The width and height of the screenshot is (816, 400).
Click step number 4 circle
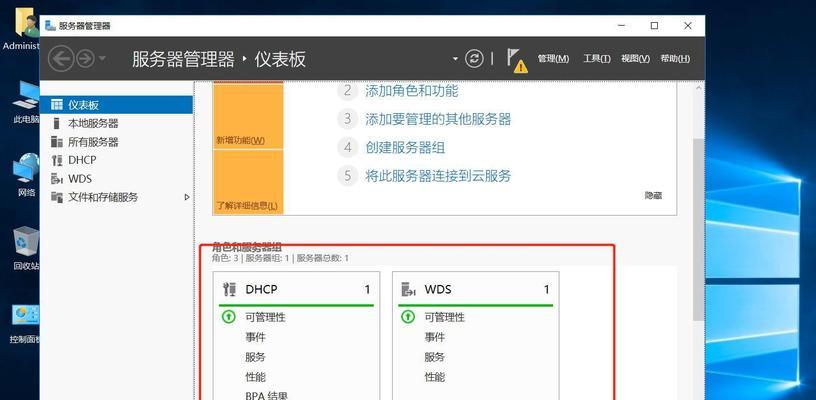[348, 147]
